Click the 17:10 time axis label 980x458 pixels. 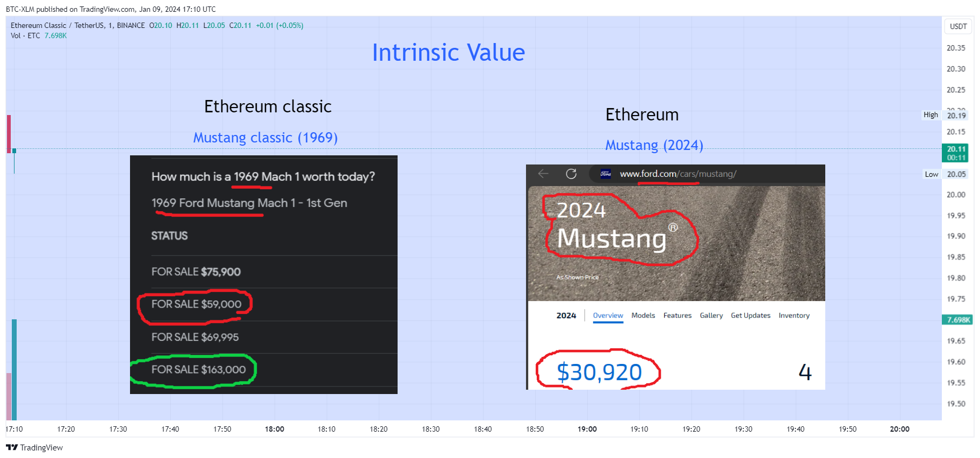15,429
